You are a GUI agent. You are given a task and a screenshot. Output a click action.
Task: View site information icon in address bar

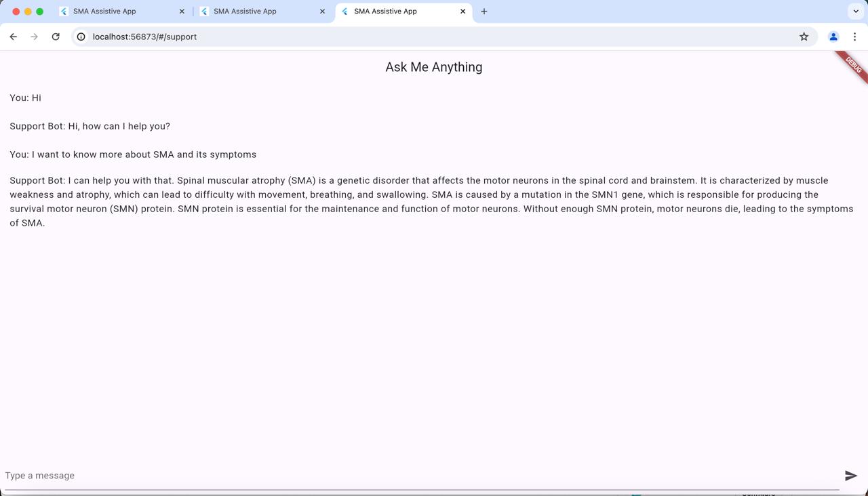[81, 37]
